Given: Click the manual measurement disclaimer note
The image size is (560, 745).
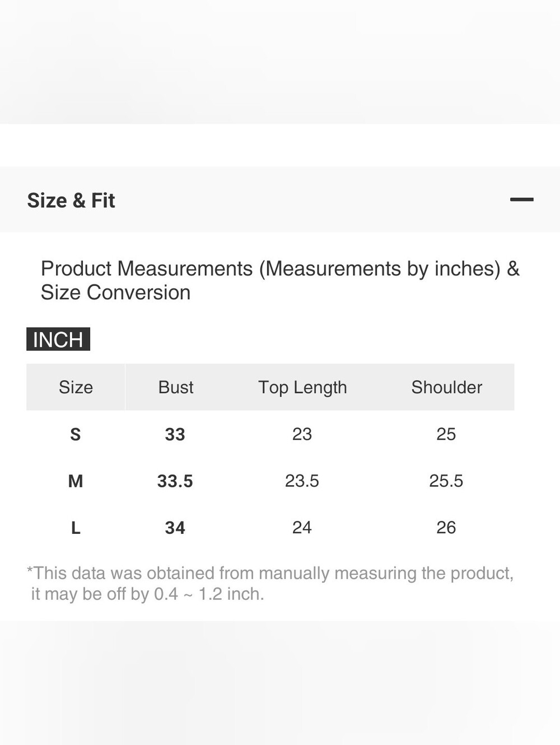Looking at the screenshot, I should [270, 583].
